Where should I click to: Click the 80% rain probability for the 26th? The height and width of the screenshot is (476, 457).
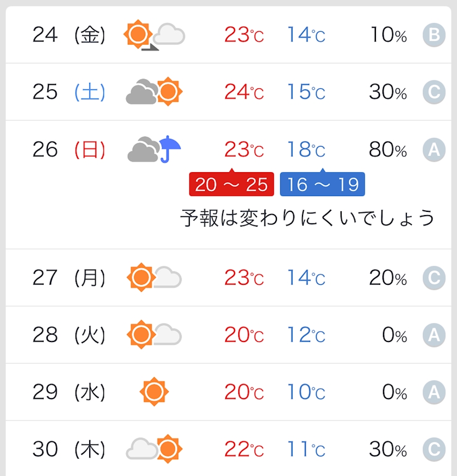pyautogui.click(x=388, y=150)
